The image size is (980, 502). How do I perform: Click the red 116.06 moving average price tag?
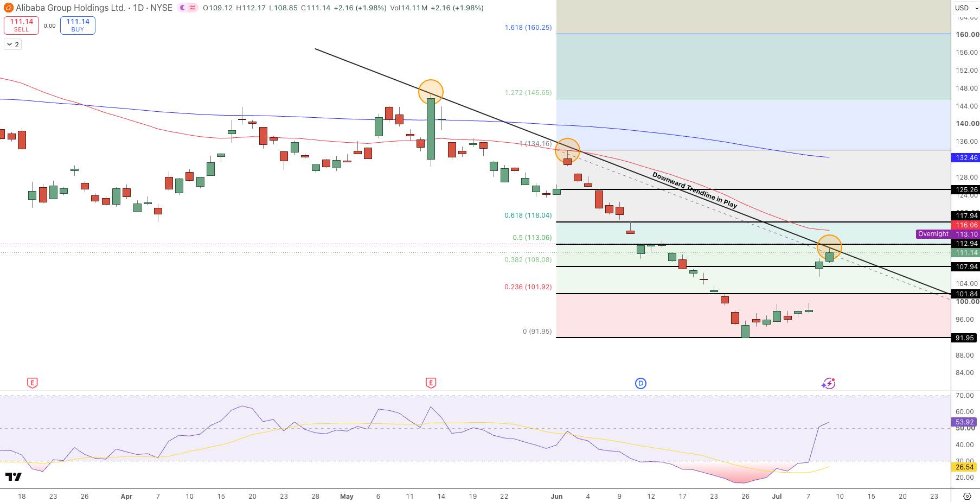[966, 225]
